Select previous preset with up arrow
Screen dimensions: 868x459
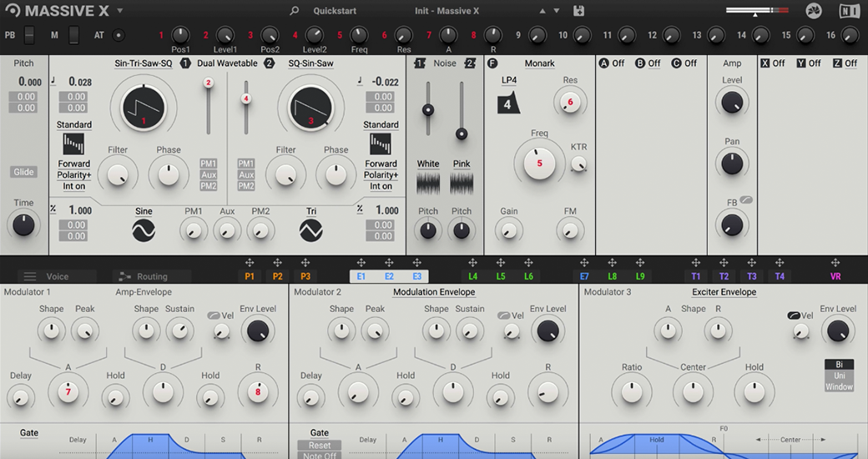(542, 11)
